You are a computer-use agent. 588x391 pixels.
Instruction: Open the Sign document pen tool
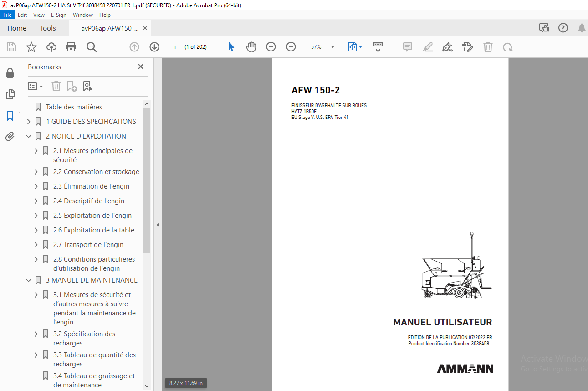point(448,47)
